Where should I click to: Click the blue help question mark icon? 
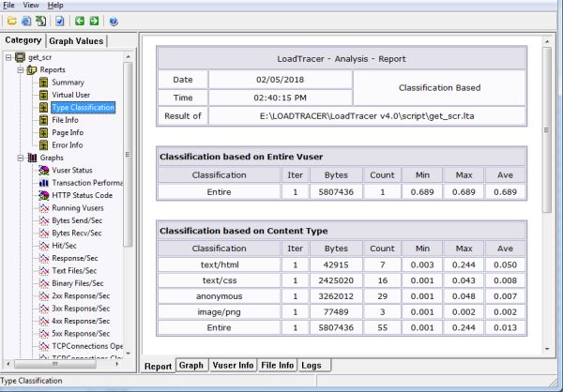click(114, 21)
